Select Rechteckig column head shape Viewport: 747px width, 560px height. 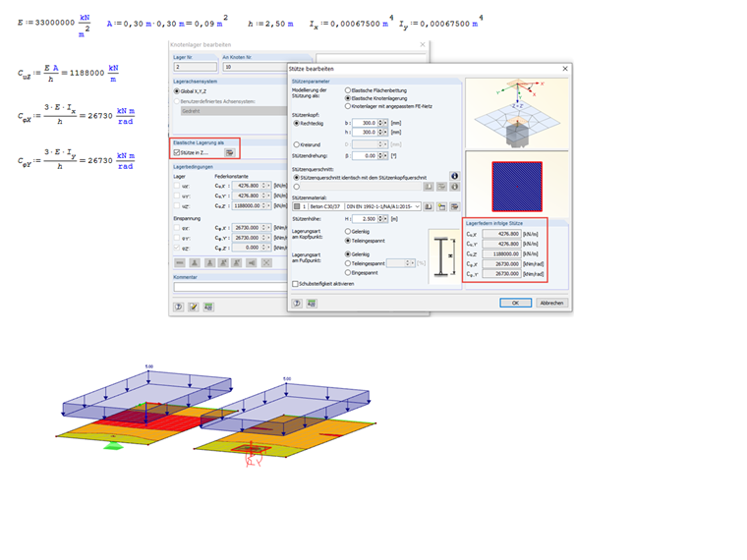309,123
